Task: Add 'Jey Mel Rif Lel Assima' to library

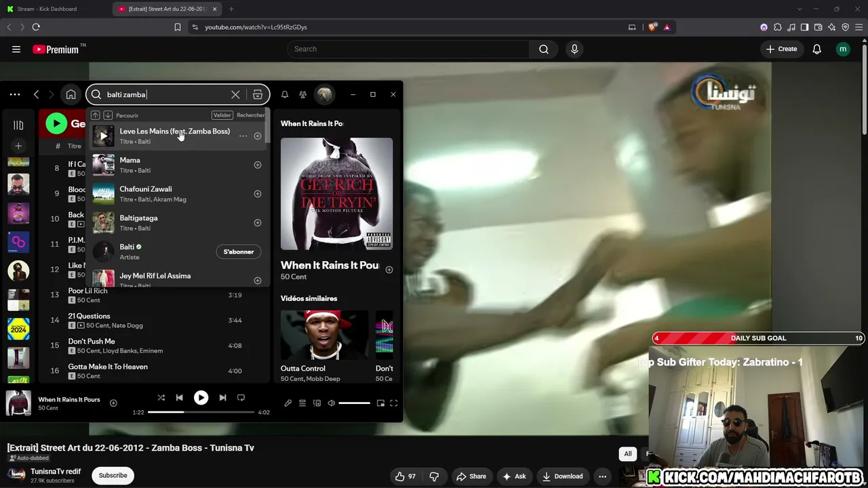Action: point(258,280)
